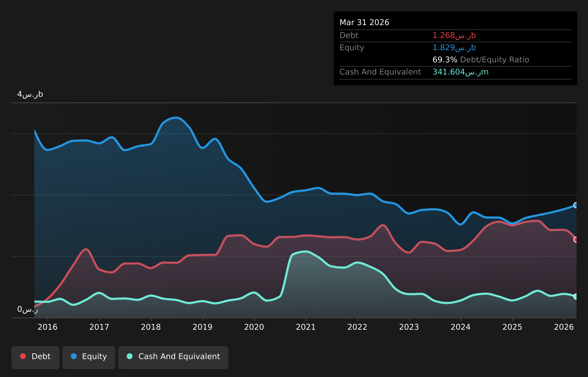Click the 4 billion y-axis label
588x377 pixels.
pos(30,94)
